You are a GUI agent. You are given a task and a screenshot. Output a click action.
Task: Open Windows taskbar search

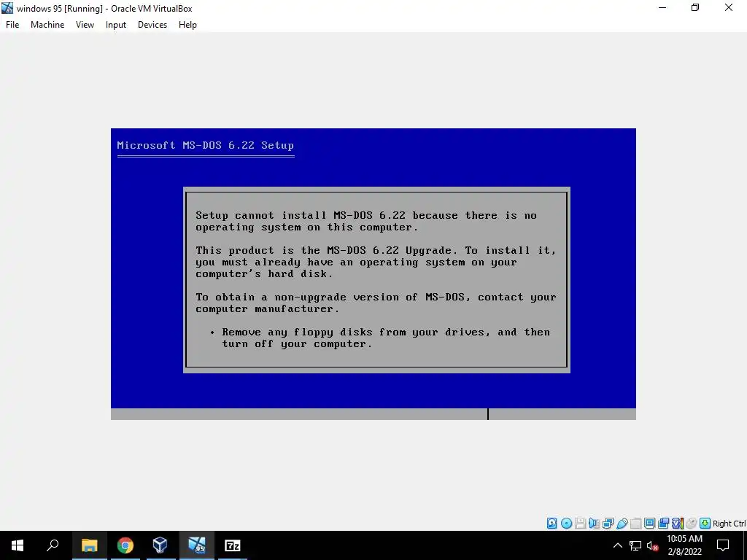point(53,545)
